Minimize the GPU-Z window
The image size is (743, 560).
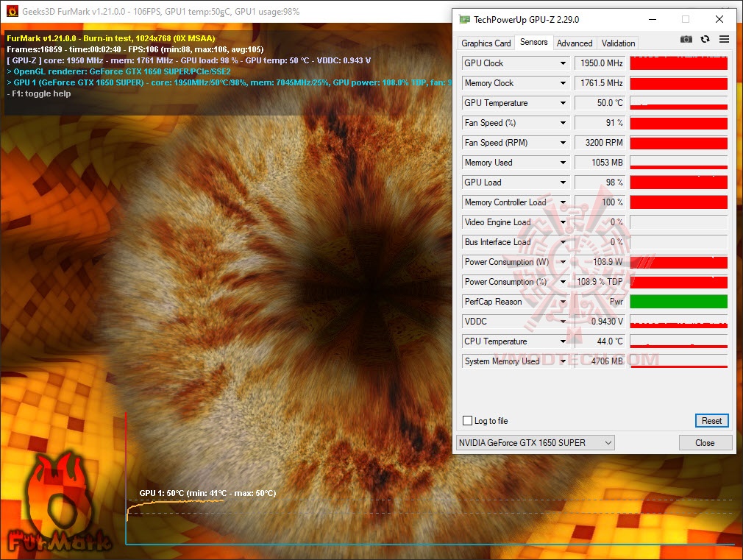tap(653, 19)
